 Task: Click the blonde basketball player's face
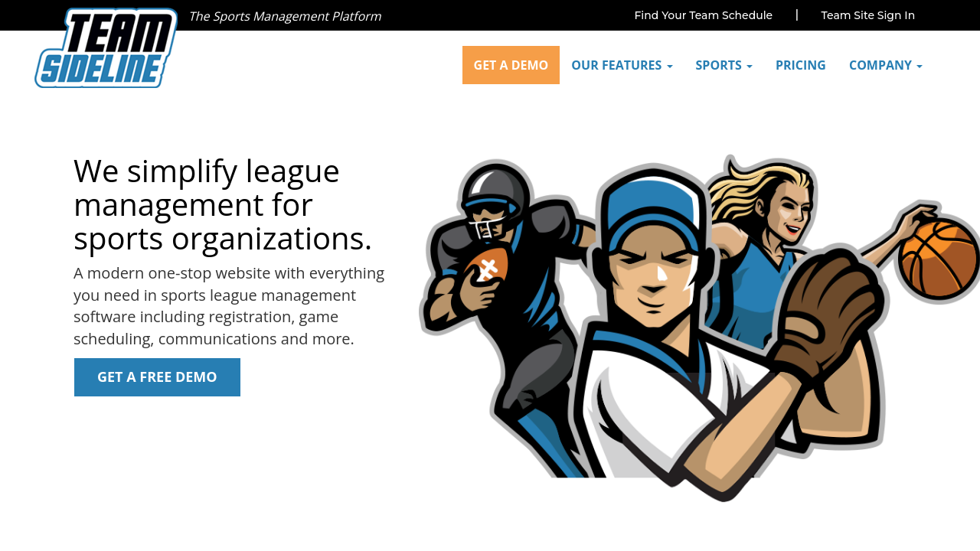(785, 208)
